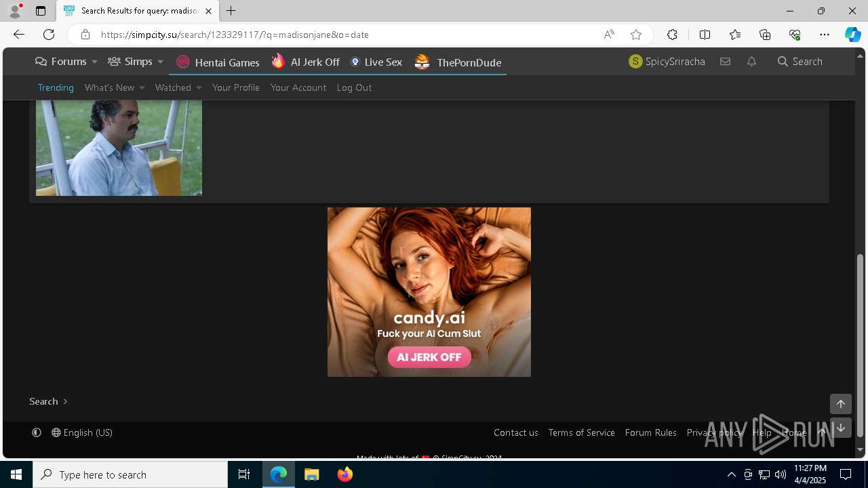Close the Search Results tab

(208, 11)
